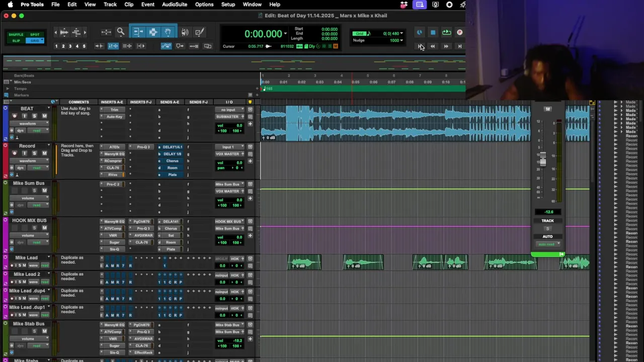
Task: Select the Scrubber speaker tool
Action: tap(185, 32)
